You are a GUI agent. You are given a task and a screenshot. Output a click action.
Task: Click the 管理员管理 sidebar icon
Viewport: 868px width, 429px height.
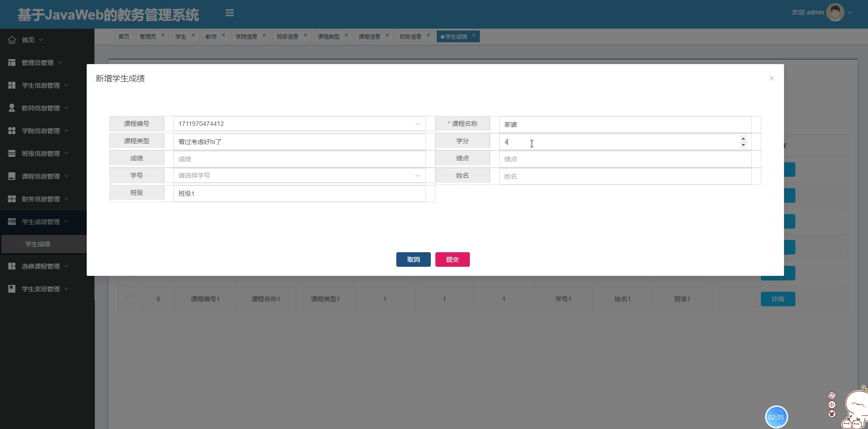(12, 63)
